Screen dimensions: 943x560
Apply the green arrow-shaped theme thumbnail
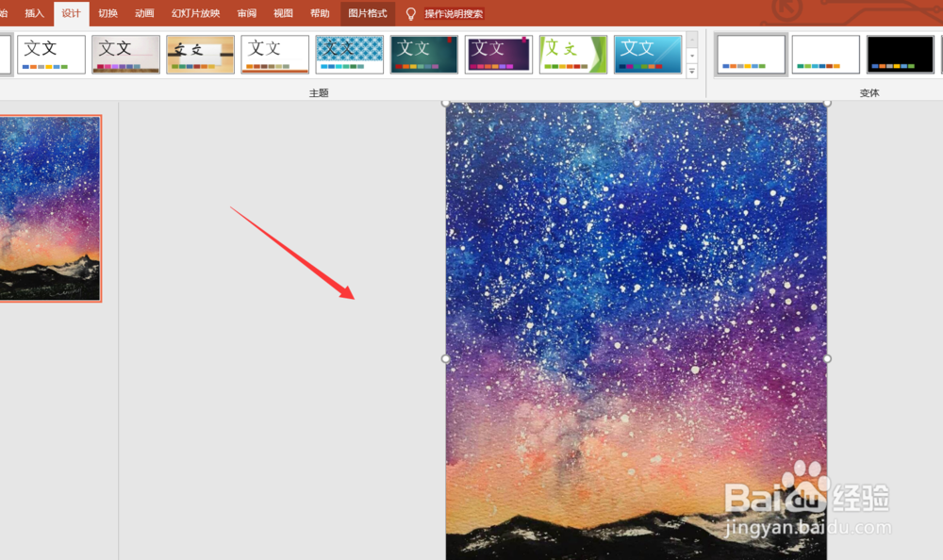[x=573, y=54]
